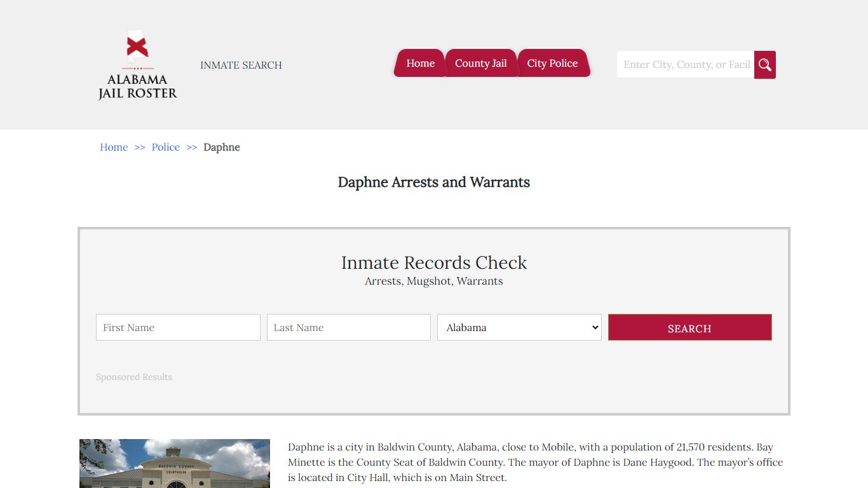Focus the Last Name field
The image size is (868, 488).
349,327
